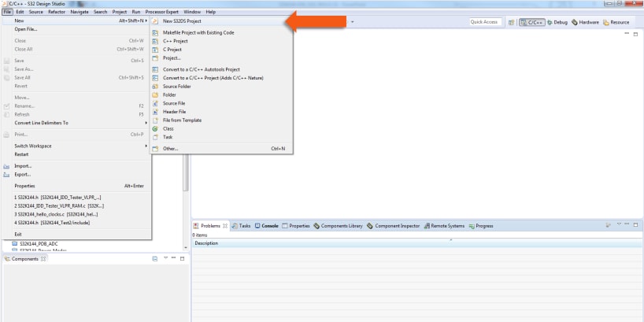Image resolution: width=644 pixels, height=322 pixels.
Task: Select C Project from the New submenu
Action: pyautogui.click(x=172, y=50)
